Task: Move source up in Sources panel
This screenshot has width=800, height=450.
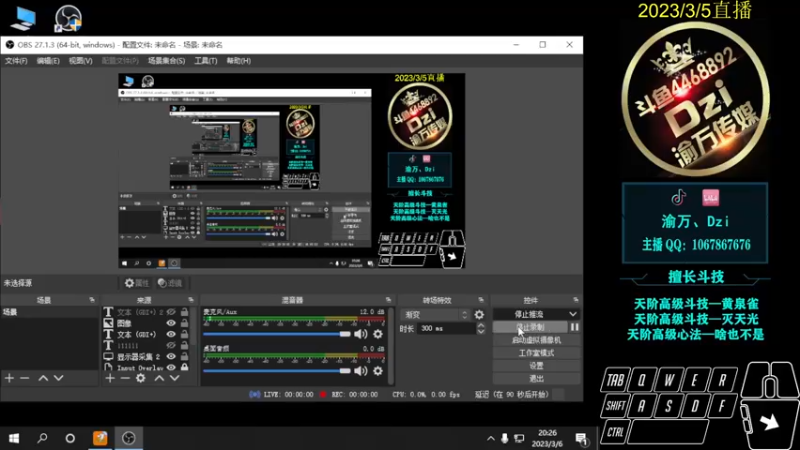Action: tap(159, 378)
